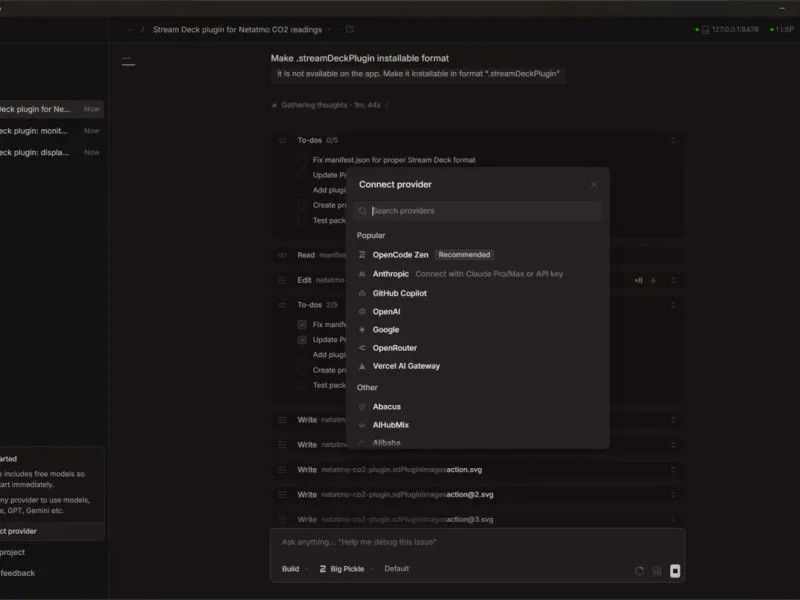Select the 'eck plugin for Ne...' session
The width and height of the screenshot is (800, 600).
tap(51, 109)
